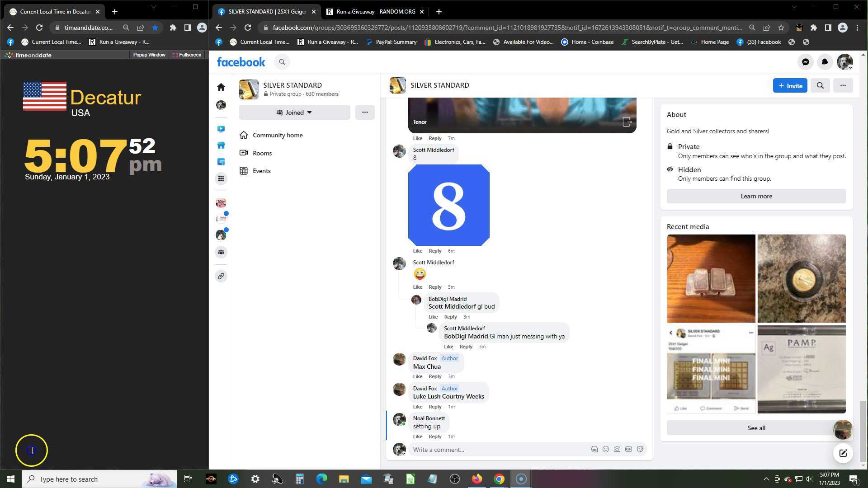Image resolution: width=868 pixels, height=488 pixels.
Task: Open the emoji picker in comment box
Action: click(605, 449)
